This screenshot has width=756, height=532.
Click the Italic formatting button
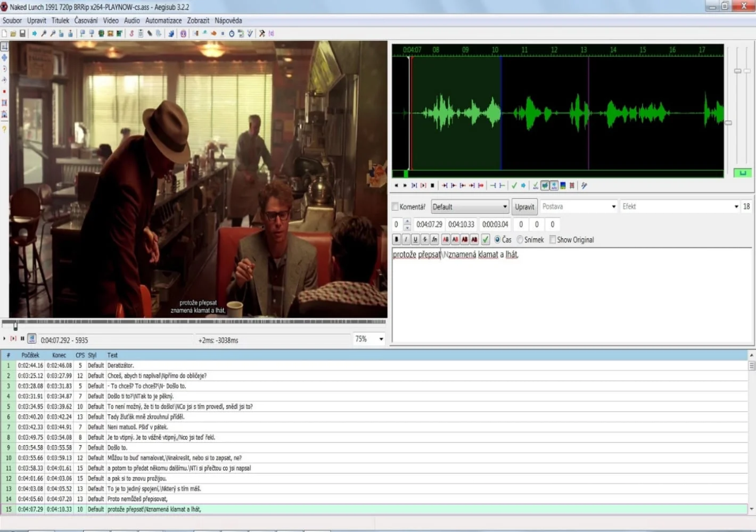click(406, 239)
